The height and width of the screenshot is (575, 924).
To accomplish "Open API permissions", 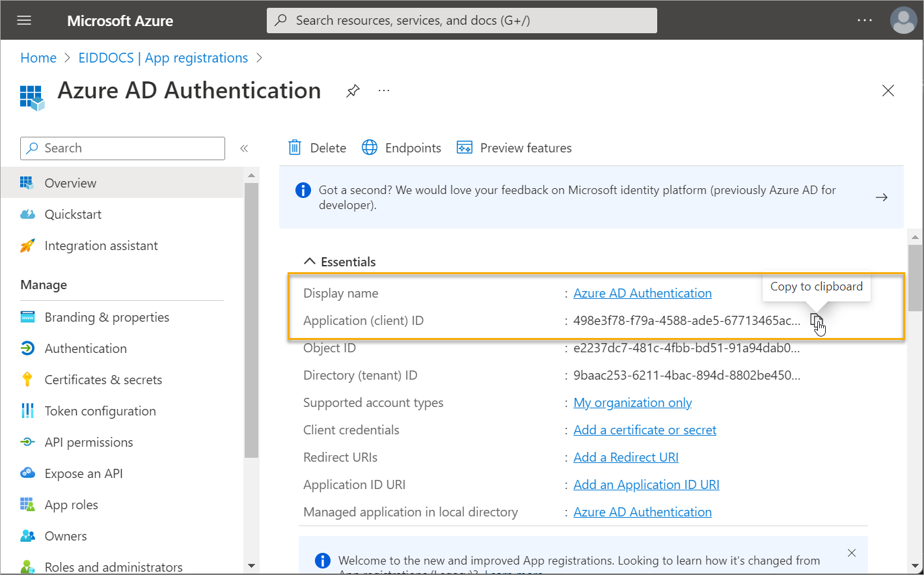I will coord(90,442).
